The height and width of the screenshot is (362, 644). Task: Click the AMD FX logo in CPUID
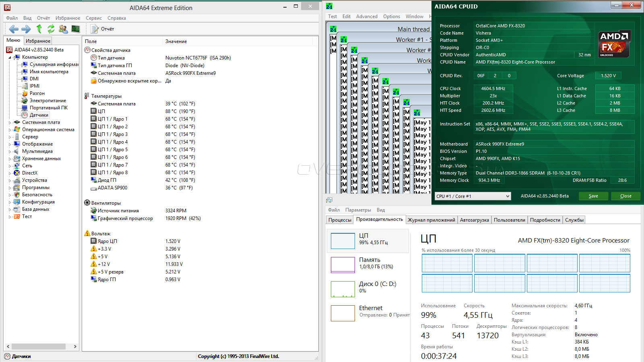coord(614,43)
